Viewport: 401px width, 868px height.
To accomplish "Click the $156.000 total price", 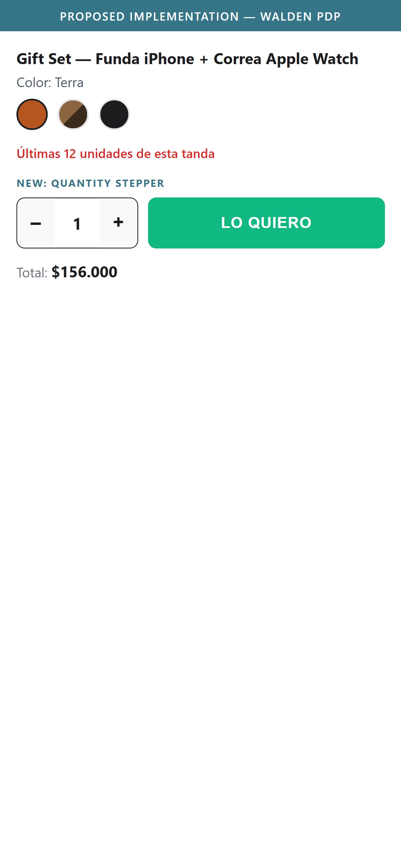I will (x=84, y=272).
